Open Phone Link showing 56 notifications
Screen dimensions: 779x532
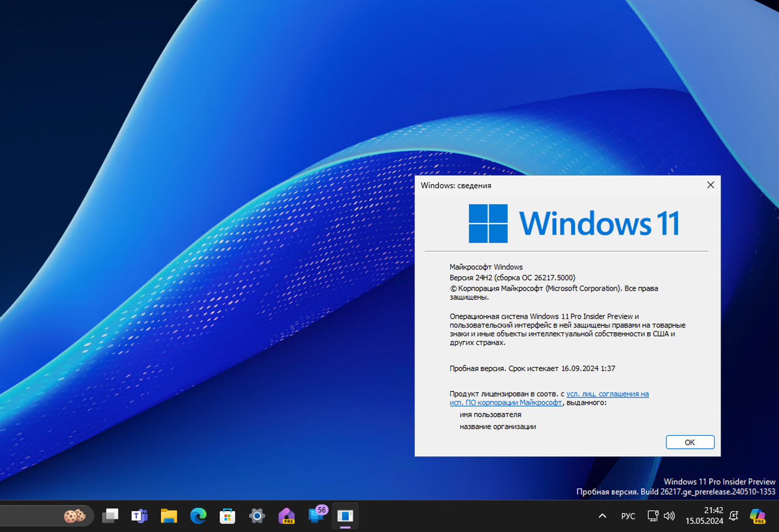pos(317,515)
